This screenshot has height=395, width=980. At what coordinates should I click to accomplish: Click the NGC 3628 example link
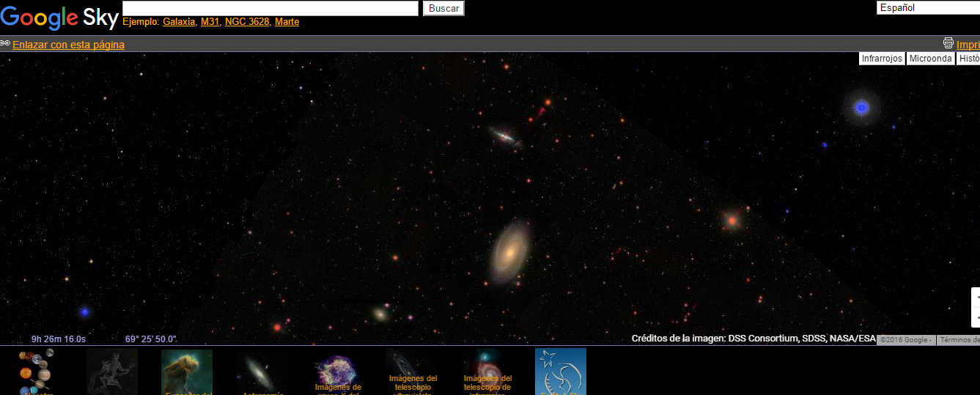[x=247, y=22]
